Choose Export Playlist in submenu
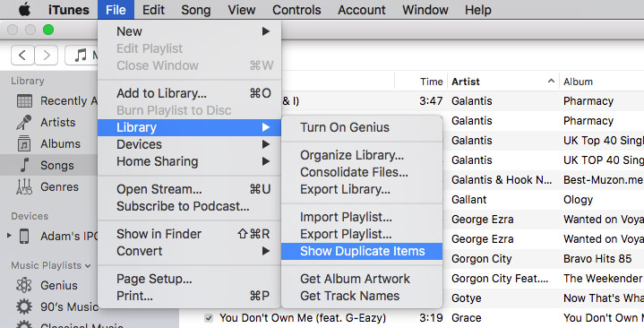Viewport: 644px width, 328px height. pos(362,234)
